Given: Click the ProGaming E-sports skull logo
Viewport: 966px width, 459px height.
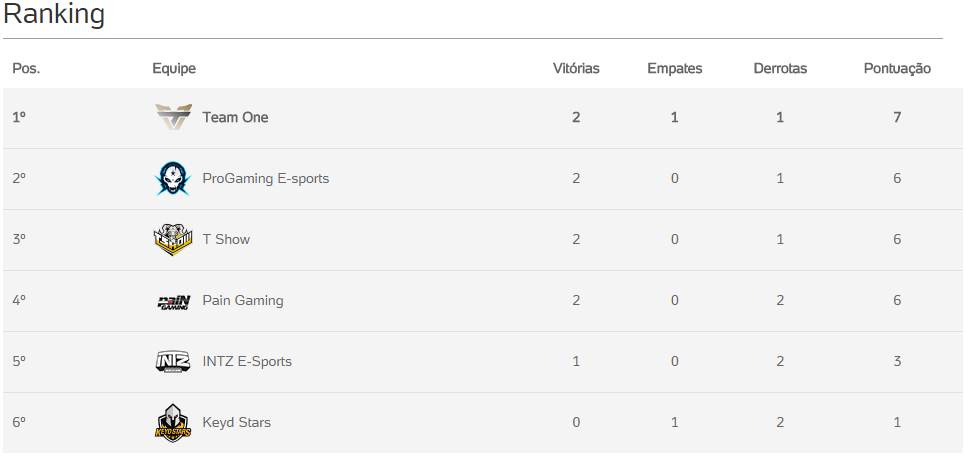Looking at the screenshot, I should pos(173,179).
